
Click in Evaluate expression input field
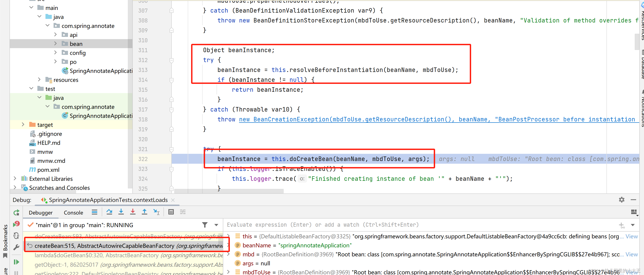pos(420,225)
